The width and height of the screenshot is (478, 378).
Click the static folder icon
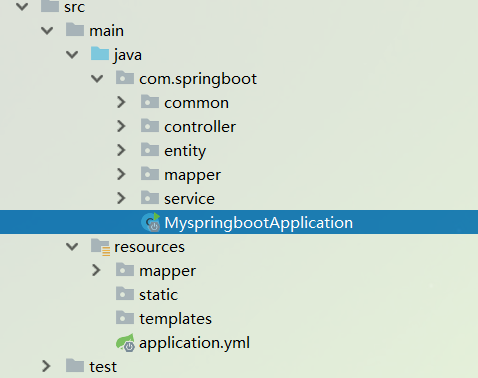[125, 294]
